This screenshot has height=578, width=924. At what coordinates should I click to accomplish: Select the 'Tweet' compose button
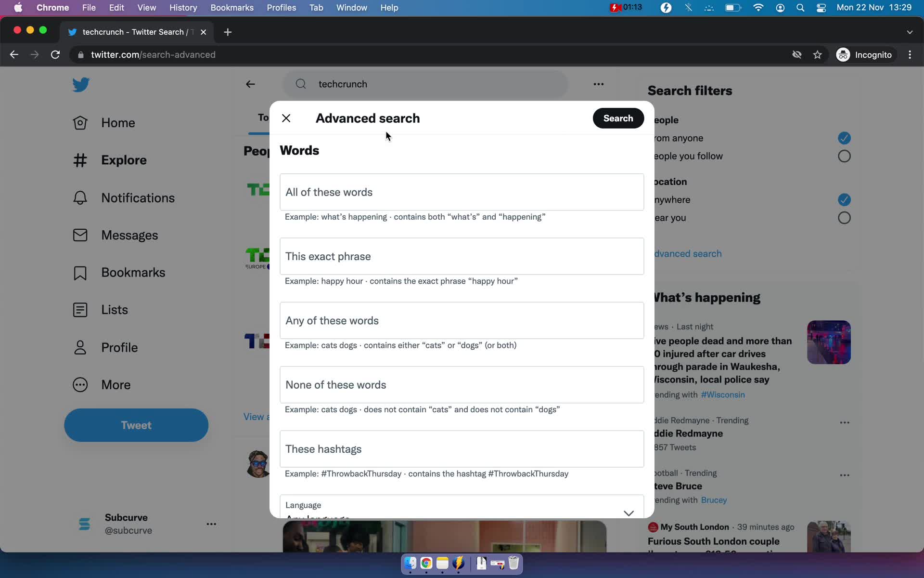pyautogui.click(x=136, y=425)
